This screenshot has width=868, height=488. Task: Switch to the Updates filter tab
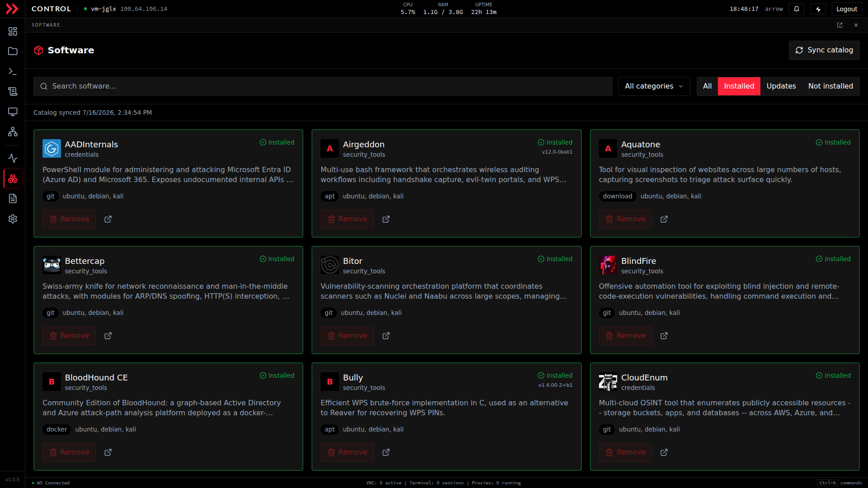click(x=781, y=86)
